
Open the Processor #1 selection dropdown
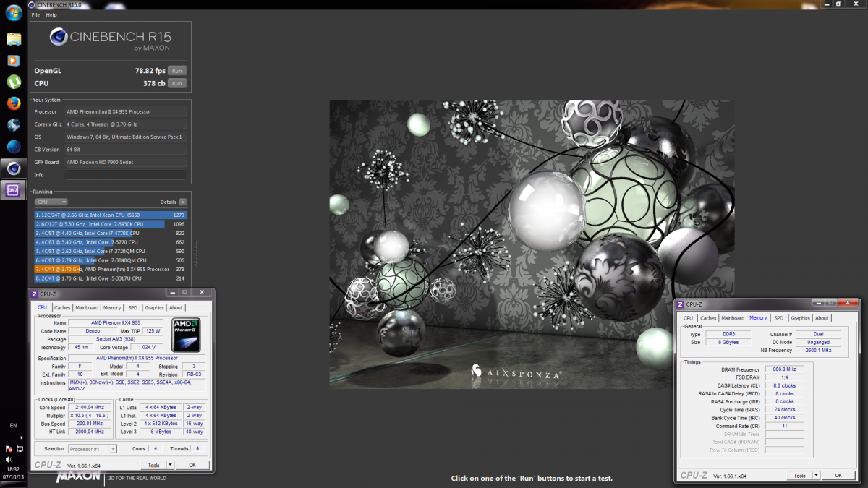click(93, 449)
